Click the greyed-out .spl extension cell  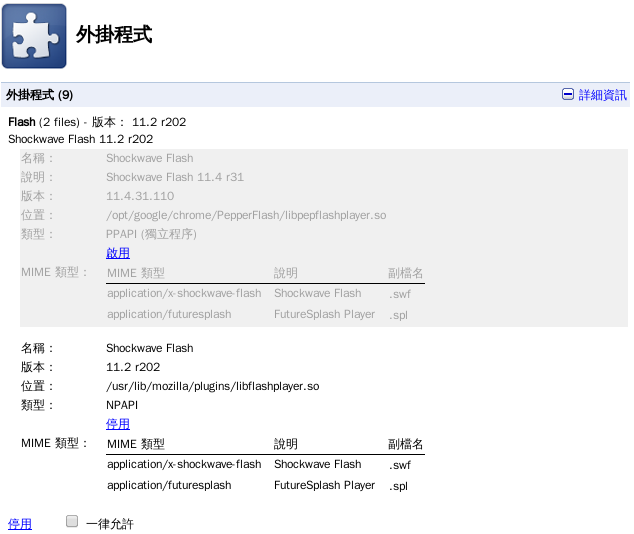pyautogui.click(x=398, y=315)
